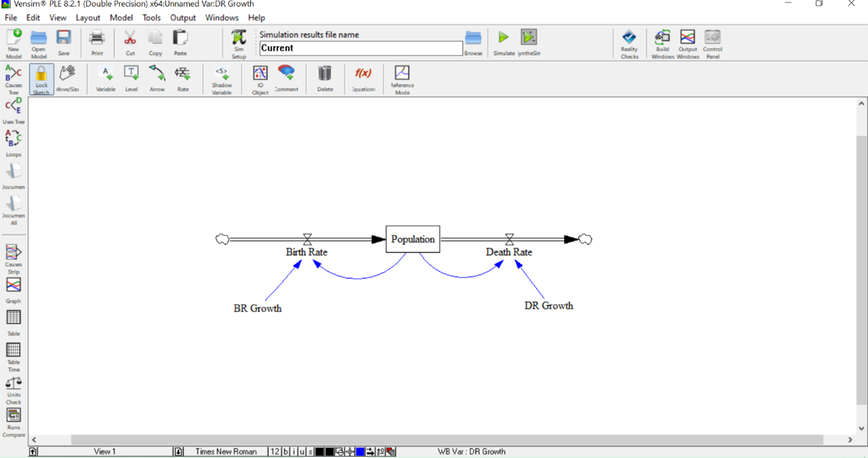868x458 pixels.
Task: Open the Help menu
Action: [256, 18]
